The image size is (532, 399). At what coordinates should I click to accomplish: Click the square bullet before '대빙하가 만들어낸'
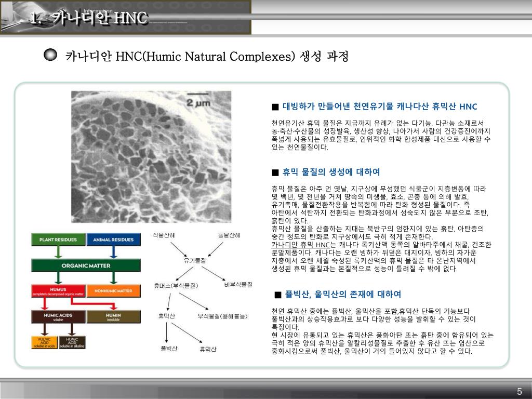tap(275, 107)
